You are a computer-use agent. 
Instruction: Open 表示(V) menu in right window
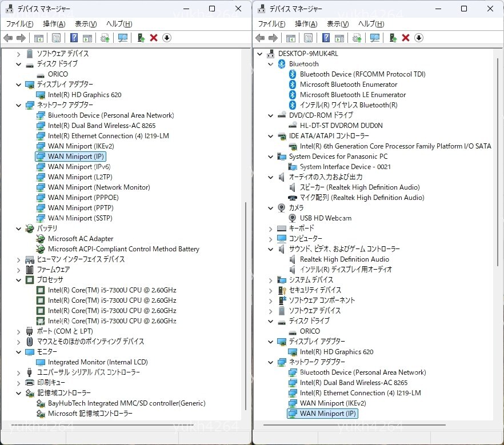[x=338, y=24]
